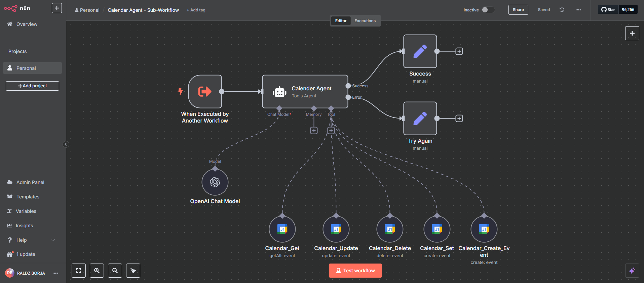Image resolution: width=644 pixels, height=283 pixels.
Task: Click the GitHub Star button
Action: (x=608, y=10)
